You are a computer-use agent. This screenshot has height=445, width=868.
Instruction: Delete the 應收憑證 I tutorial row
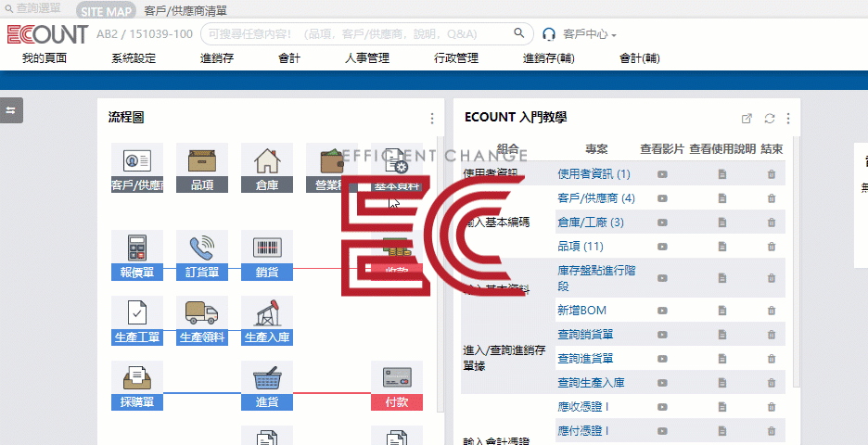coord(772,407)
